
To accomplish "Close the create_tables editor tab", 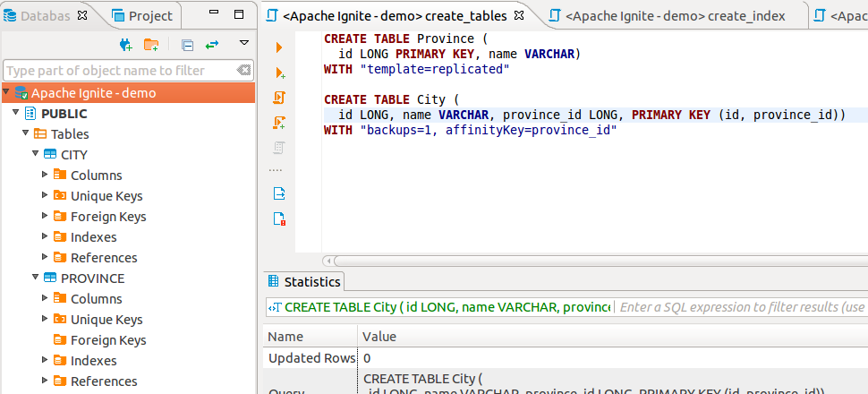I will tap(519, 15).
